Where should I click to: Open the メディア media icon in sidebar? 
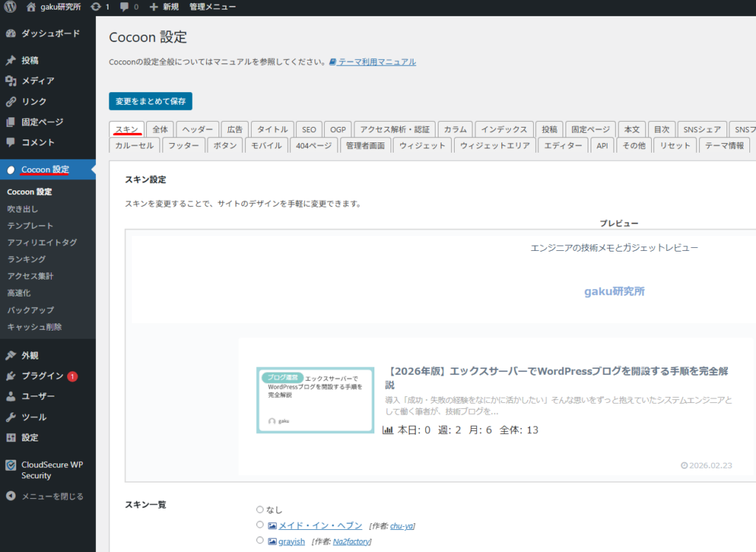tap(10, 80)
